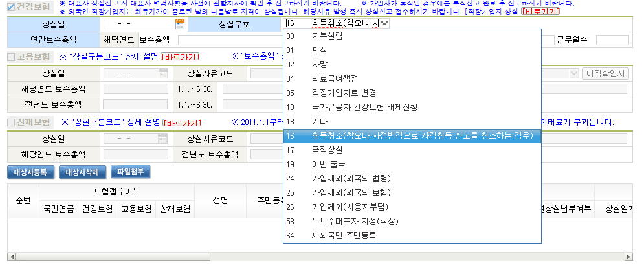The image size is (644, 265).
Task: Toggle the 건강보험 checkbox
Action: [x=11, y=7]
